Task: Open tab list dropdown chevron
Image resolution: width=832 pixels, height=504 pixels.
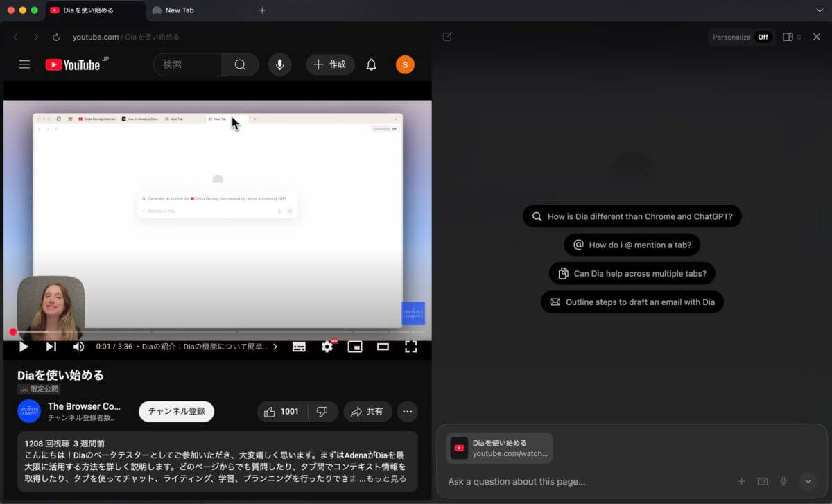Action: [820, 10]
